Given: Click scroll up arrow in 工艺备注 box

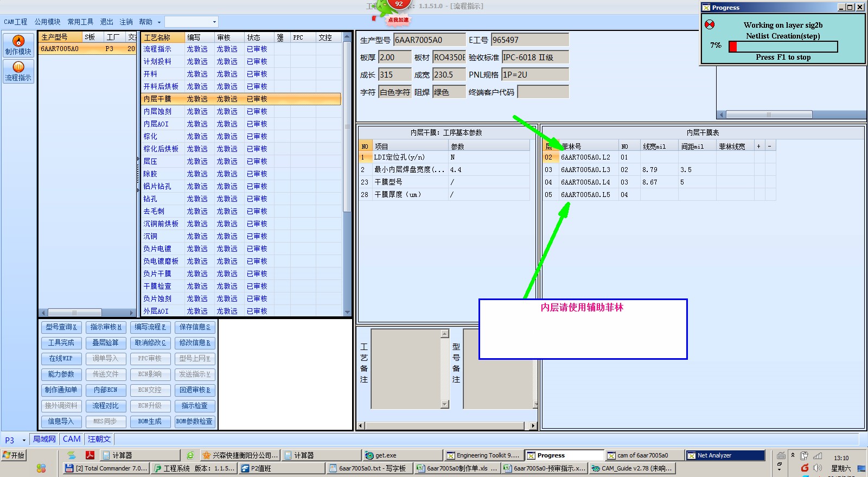Looking at the screenshot, I should [x=445, y=334].
